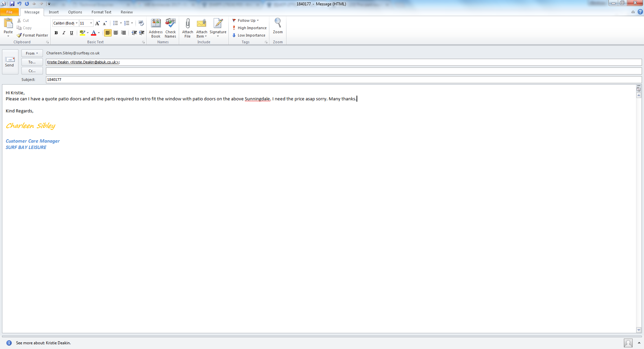
Task: Click the Subject field containing 1840177
Action: [344, 80]
